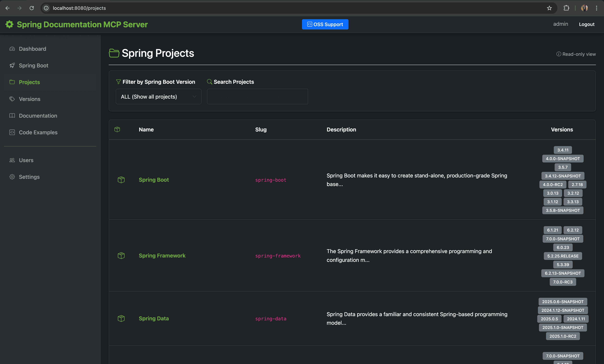This screenshot has height=364, width=604.
Task: Select Projects in the sidebar
Action: (29, 82)
